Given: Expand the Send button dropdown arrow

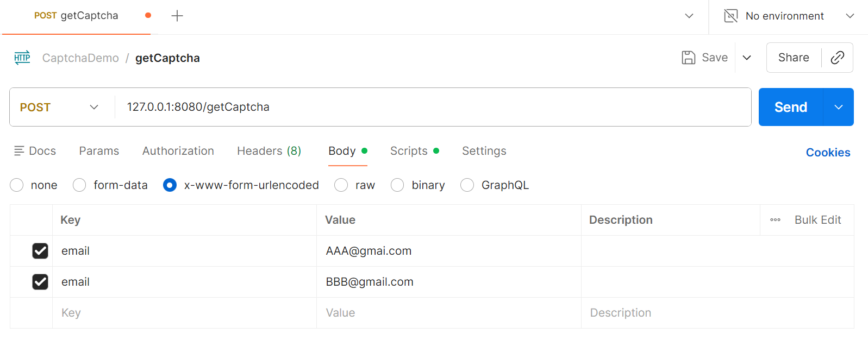Looking at the screenshot, I should click(838, 107).
